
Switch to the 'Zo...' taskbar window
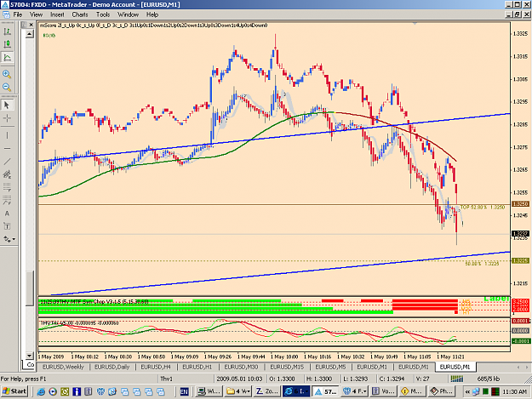coord(267,391)
